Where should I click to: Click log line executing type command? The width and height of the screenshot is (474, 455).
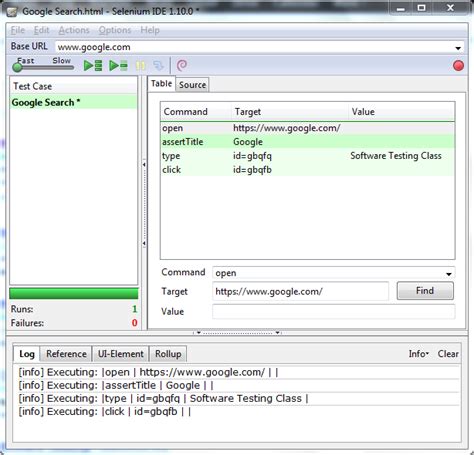pyautogui.click(x=163, y=398)
